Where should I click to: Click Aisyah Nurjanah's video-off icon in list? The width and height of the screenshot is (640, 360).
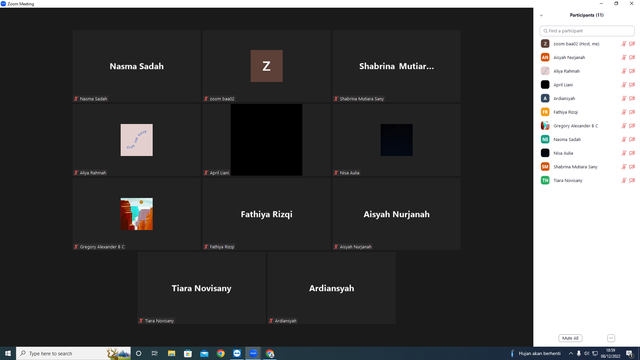pyautogui.click(x=632, y=58)
